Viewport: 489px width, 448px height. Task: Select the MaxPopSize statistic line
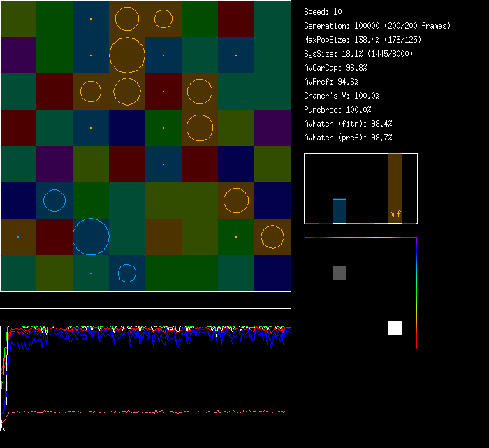click(363, 40)
